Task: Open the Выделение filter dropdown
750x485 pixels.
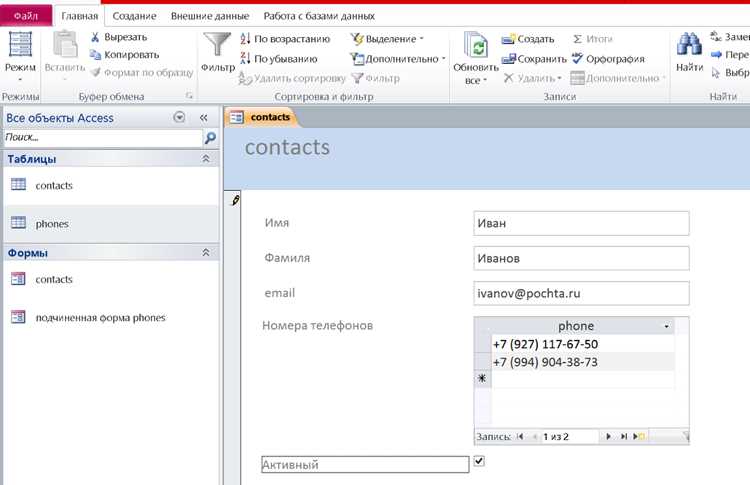Action: point(387,39)
